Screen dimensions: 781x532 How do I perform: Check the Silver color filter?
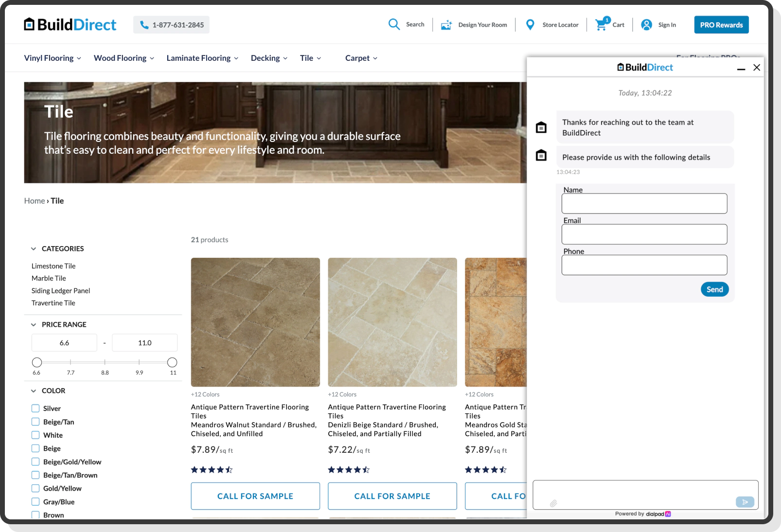[x=35, y=408]
